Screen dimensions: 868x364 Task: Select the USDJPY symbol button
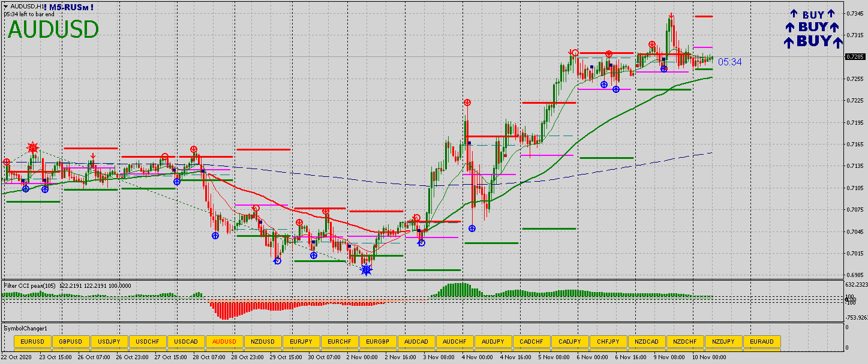click(x=109, y=342)
